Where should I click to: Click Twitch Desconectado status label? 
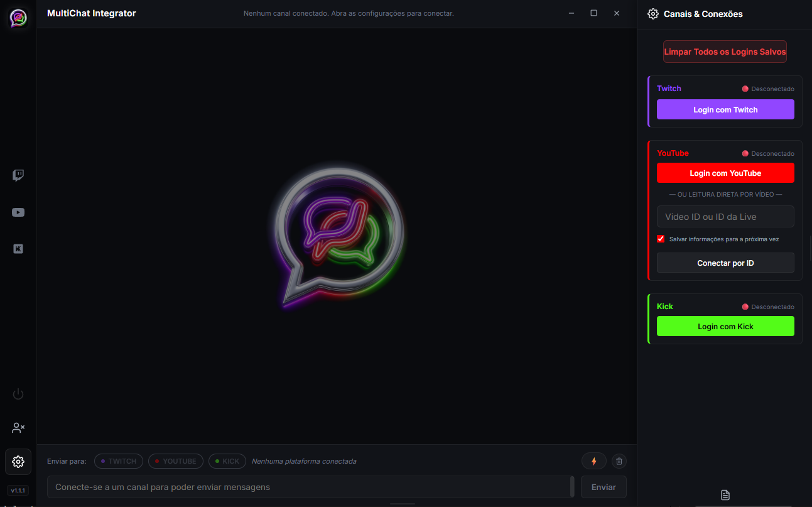(x=768, y=89)
